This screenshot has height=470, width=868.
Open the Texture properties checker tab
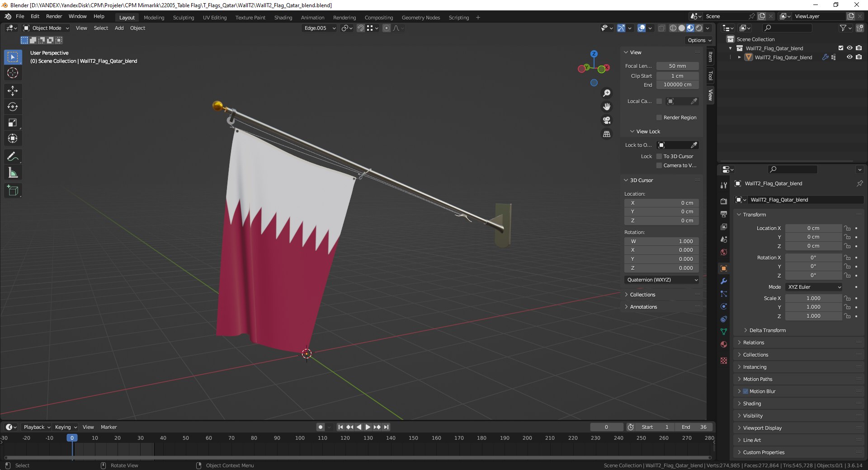724,361
